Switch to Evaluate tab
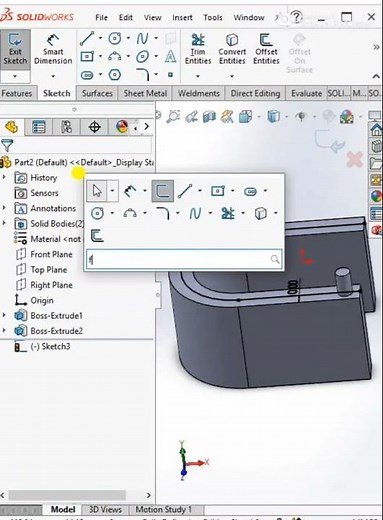The image size is (383, 520). coord(306,93)
